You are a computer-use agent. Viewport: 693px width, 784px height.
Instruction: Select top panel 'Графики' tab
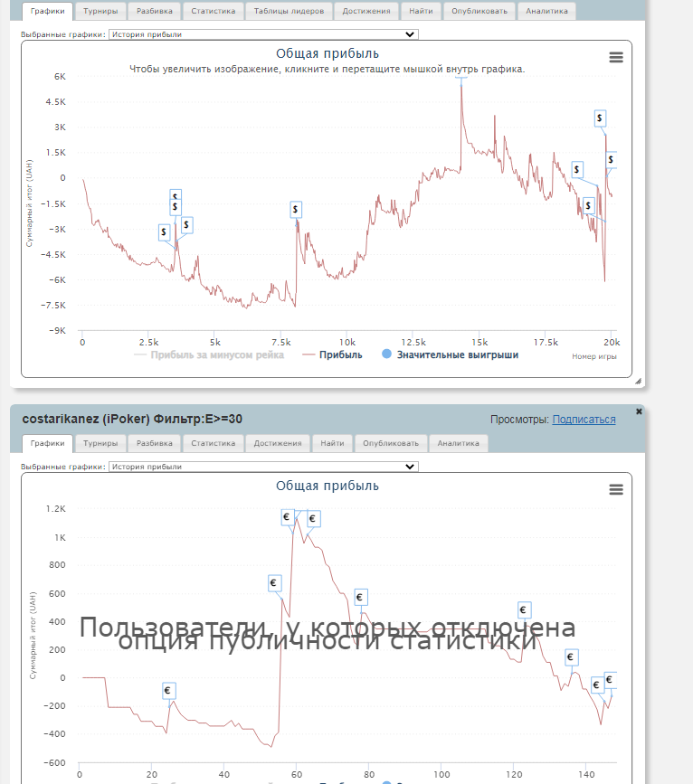coord(48,11)
